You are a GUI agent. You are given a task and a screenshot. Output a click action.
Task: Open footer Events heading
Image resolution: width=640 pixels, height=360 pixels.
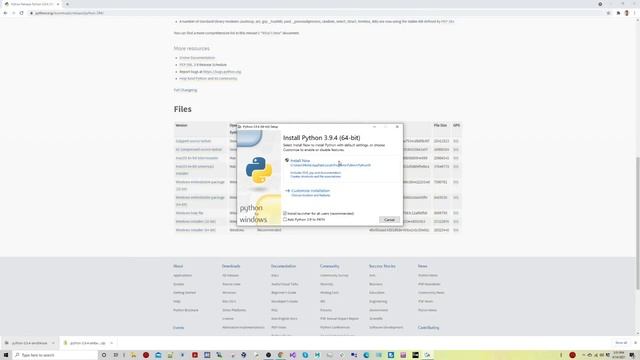[x=178, y=328]
